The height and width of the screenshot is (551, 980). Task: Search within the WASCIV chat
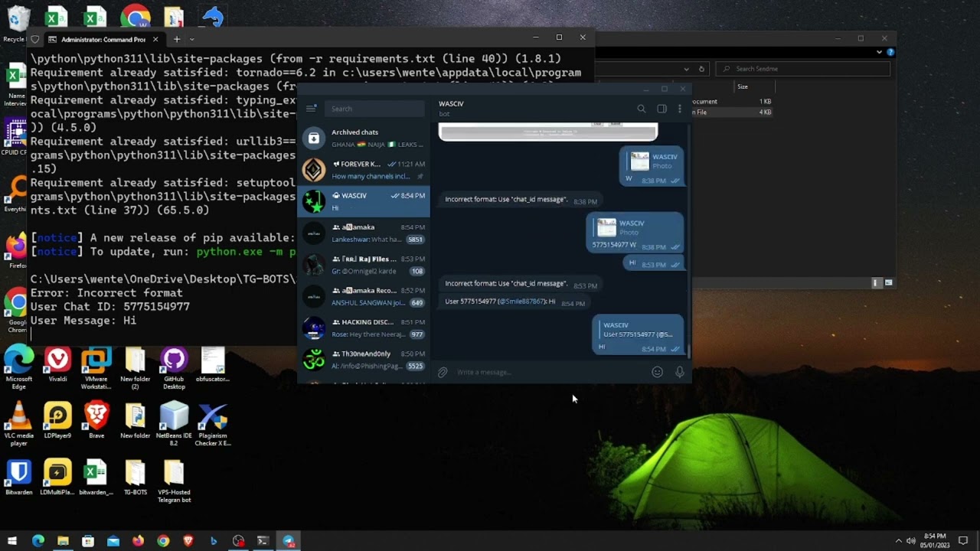tap(642, 109)
